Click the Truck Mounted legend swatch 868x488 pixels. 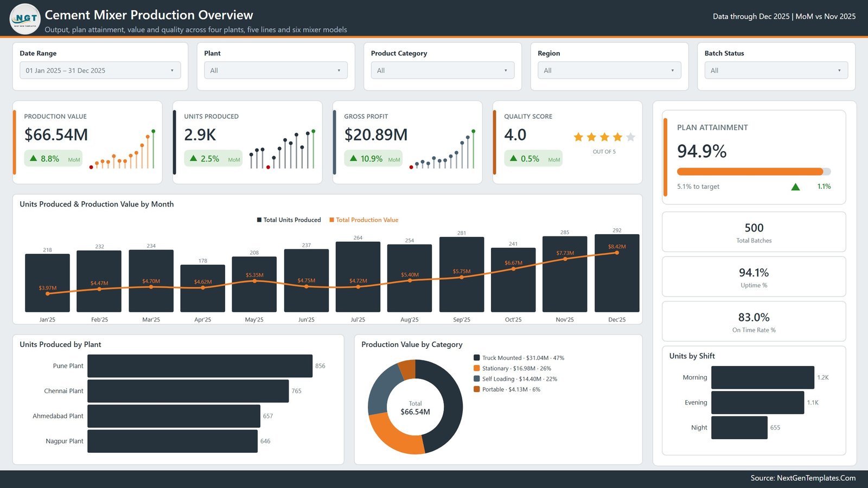476,358
